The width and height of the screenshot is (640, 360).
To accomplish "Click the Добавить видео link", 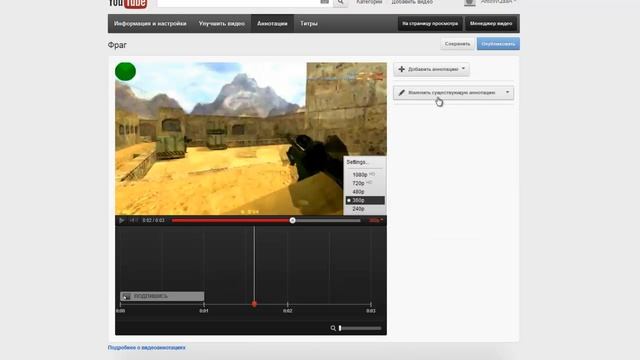I will 412,2.
